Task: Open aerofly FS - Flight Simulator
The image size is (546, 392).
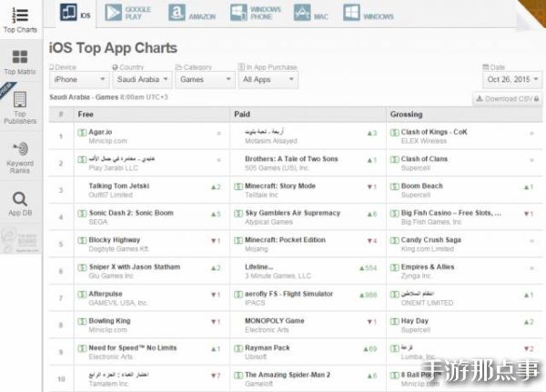Action: [x=288, y=294]
